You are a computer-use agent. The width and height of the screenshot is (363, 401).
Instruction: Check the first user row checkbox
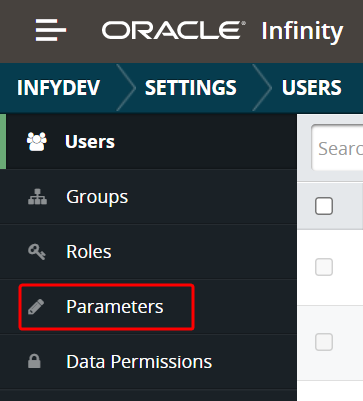click(x=324, y=267)
